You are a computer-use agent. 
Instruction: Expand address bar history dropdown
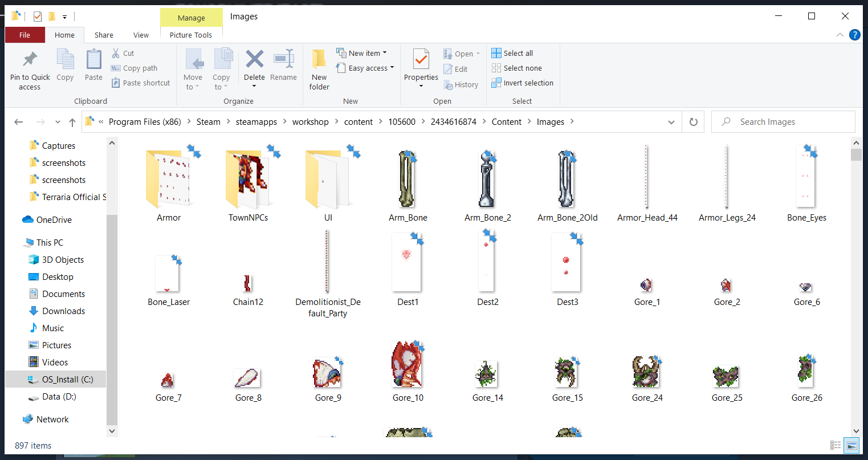point(671,122)
